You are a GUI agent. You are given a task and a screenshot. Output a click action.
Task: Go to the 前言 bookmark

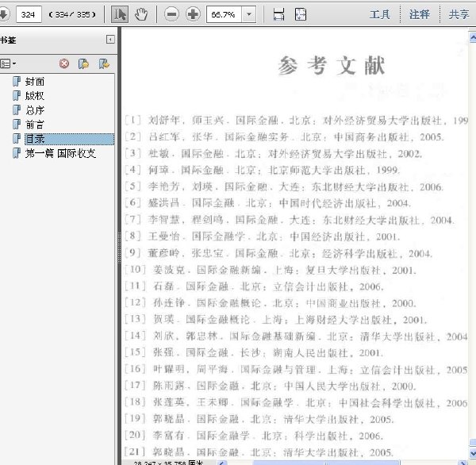(x=35, y=125)
